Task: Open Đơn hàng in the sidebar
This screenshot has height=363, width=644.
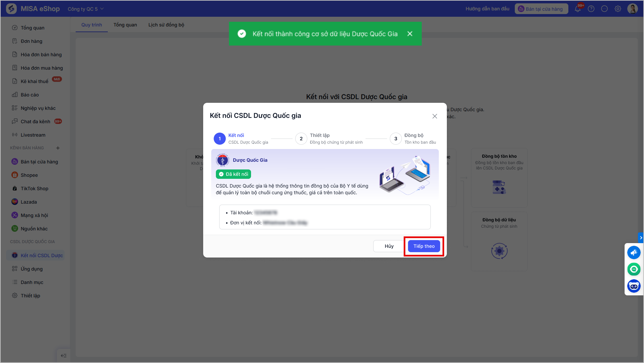Action: [x=31, y=41]
